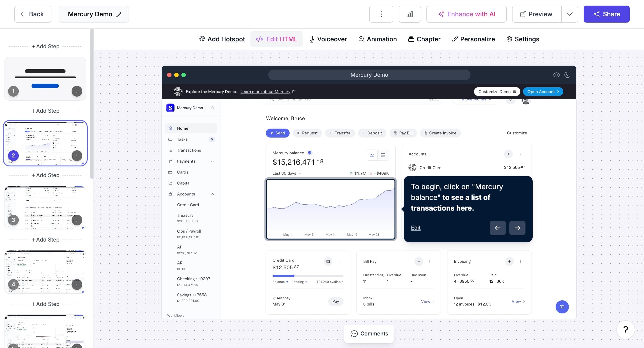Click the Share button
Image resolution: width=644 pixels, height=348 pixels.
(606, 14)
